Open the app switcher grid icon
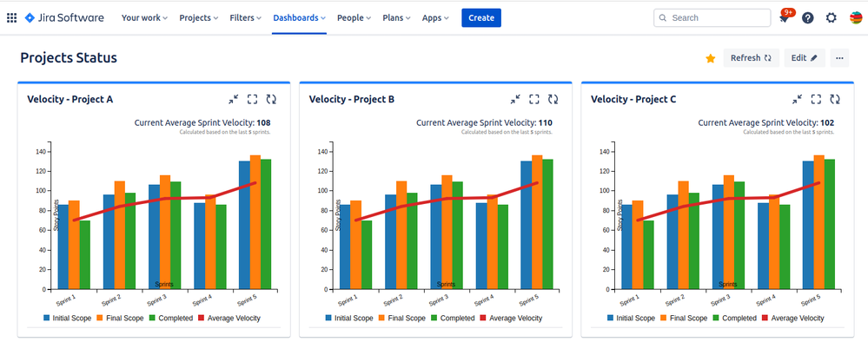This screenshot has height=342, width=868. pos(11,17)
